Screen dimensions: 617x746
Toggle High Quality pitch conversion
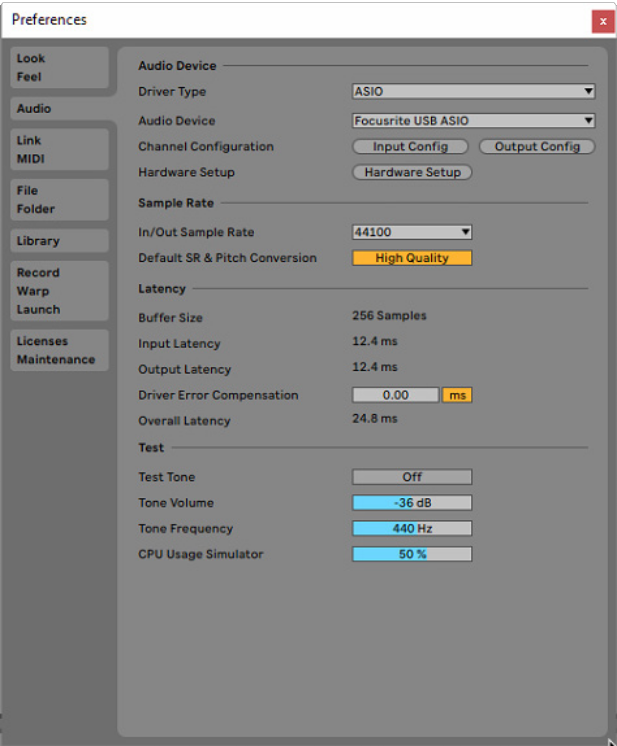point(411,258)
